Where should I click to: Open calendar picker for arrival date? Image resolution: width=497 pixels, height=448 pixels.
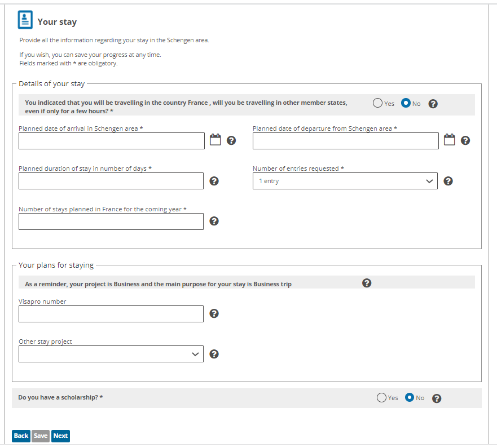tap(215, 140)
